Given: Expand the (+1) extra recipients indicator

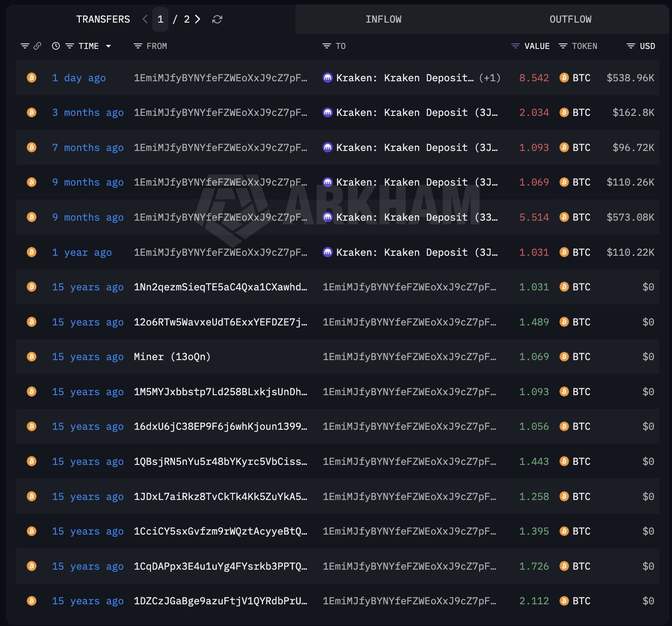Looking at the screenshot, I should [x=490, y=78].
